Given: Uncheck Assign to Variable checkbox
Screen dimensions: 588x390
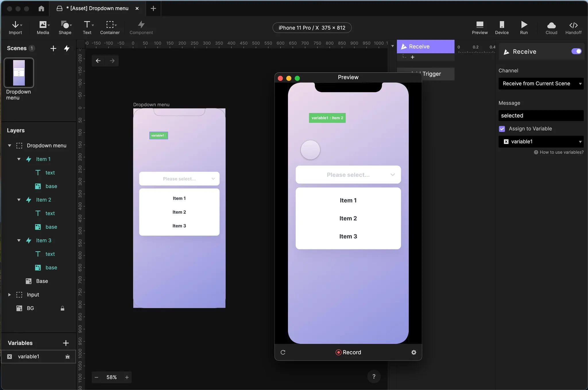Looking at the screenshot, I should coord(502,129).
